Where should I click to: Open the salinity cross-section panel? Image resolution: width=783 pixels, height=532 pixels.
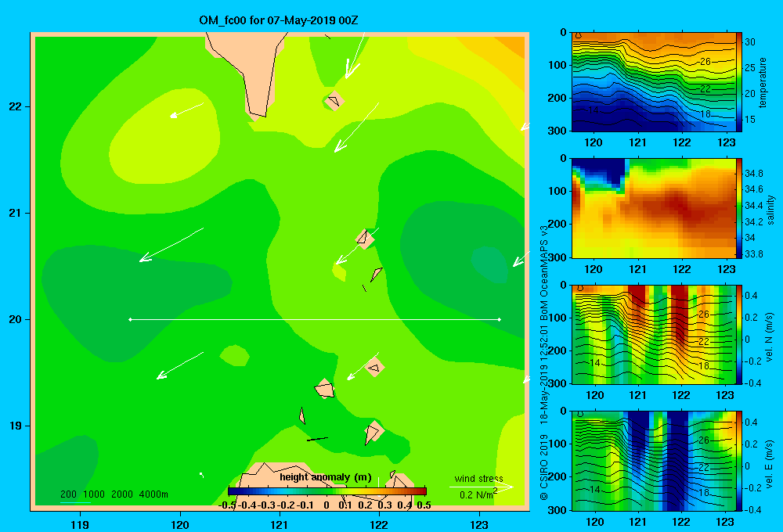[x=653, y=208]
